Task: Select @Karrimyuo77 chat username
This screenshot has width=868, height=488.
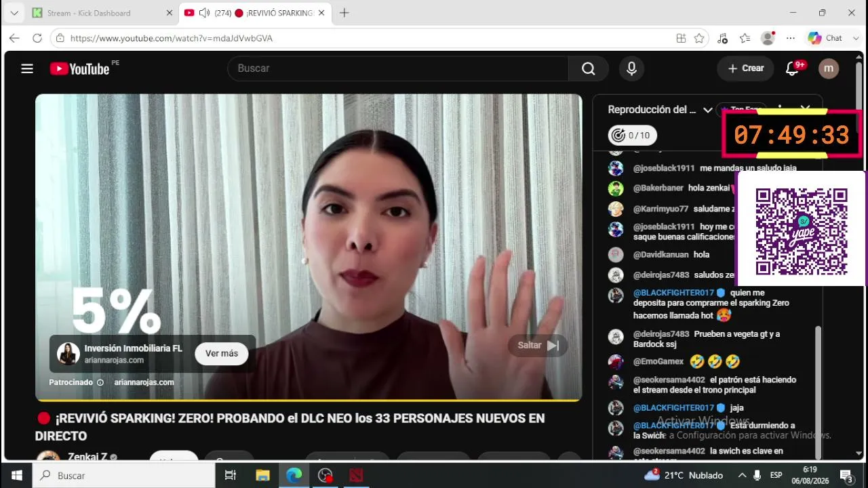Action: pos(660,209)
